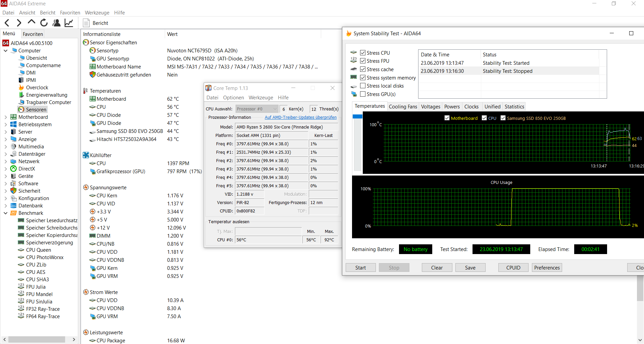Switch to the Cooling Fans tab

point(403,106)
